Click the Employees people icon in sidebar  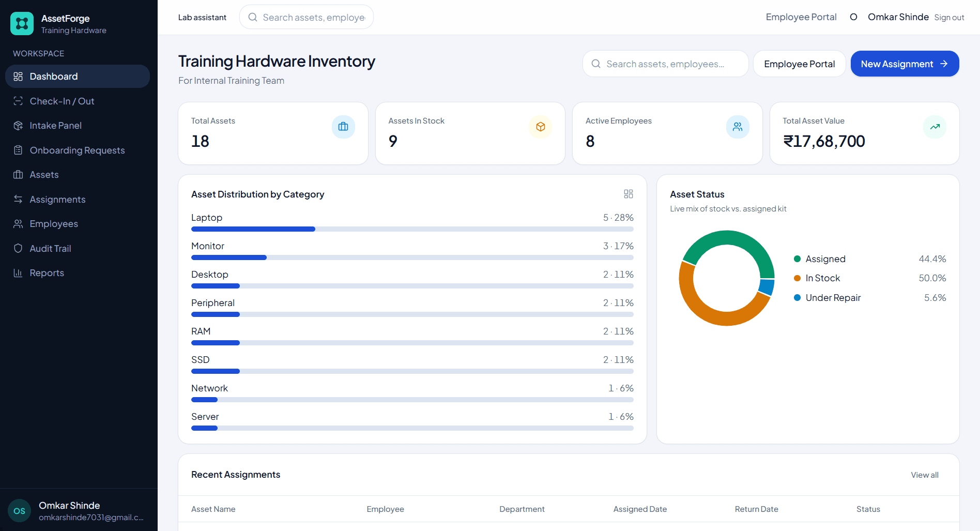[18, 224]
